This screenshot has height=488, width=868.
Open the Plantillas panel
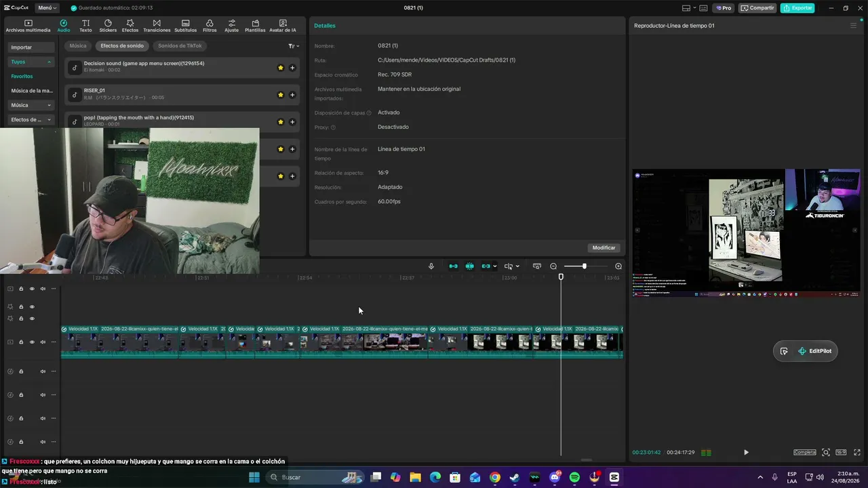[255, 26]
